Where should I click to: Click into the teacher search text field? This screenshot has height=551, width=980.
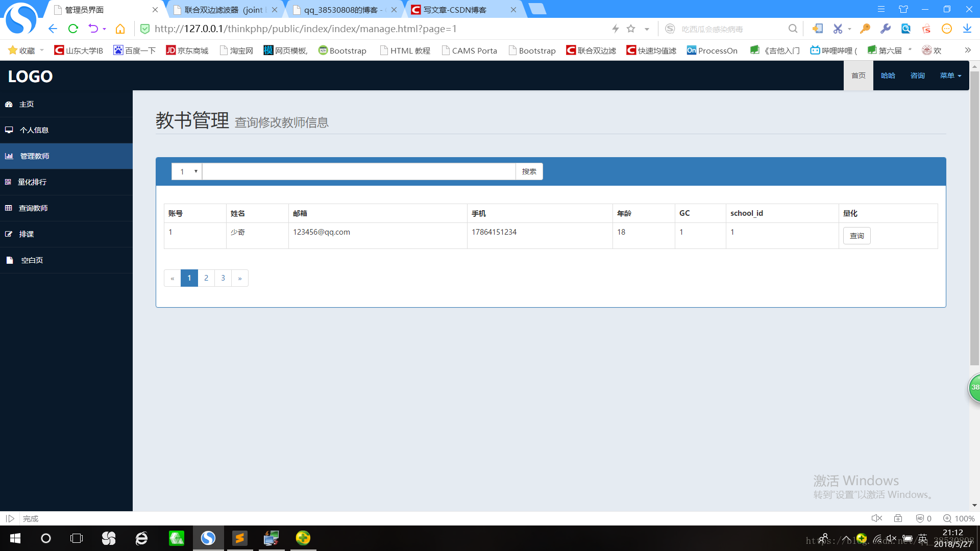click(x=359, y=171)
